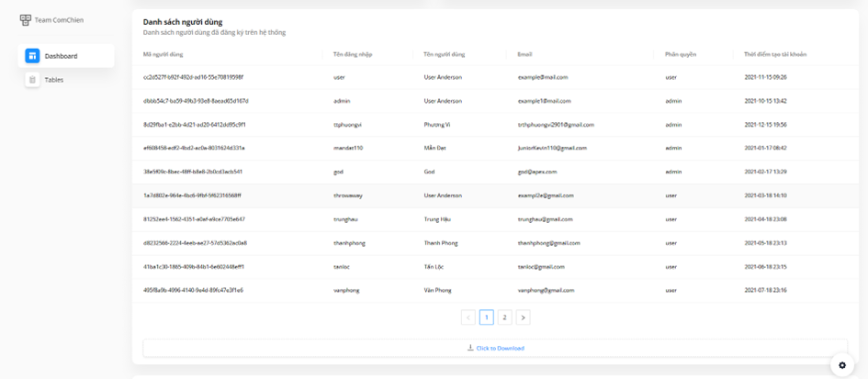Screen dimensions: 868x379
Task: Click the Tên đăng nhập column header
Action: [353, 54]
